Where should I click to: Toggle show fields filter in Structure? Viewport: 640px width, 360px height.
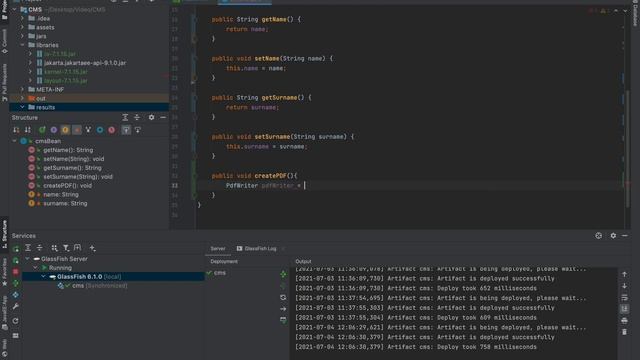point(65,130)
